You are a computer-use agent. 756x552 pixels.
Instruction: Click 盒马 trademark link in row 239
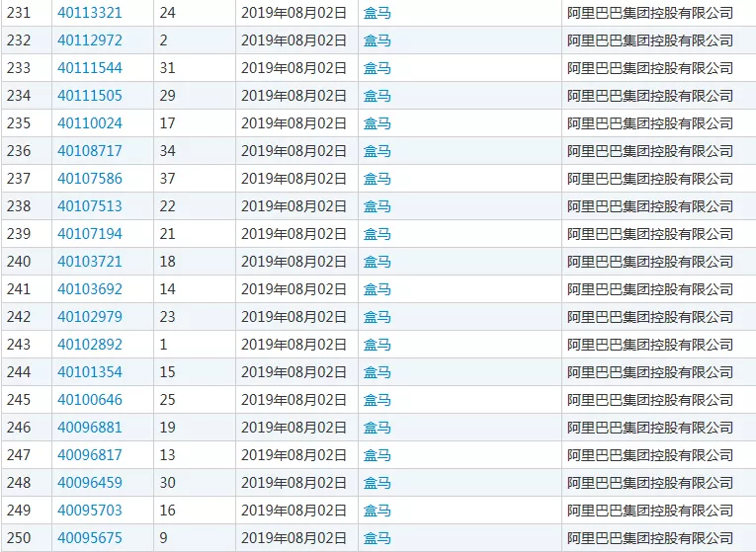click(x=378, y=234)
